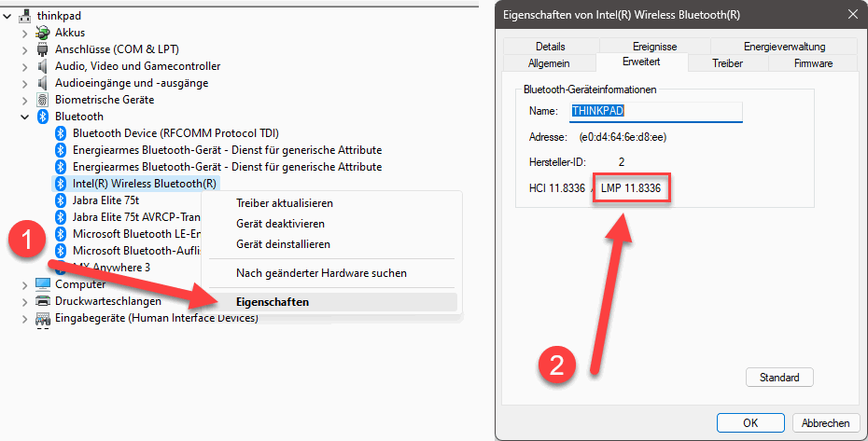Click the Audioeingänge und -ausgänge speaker icon
The image size is (868, 441).
(x=43, y=83)
